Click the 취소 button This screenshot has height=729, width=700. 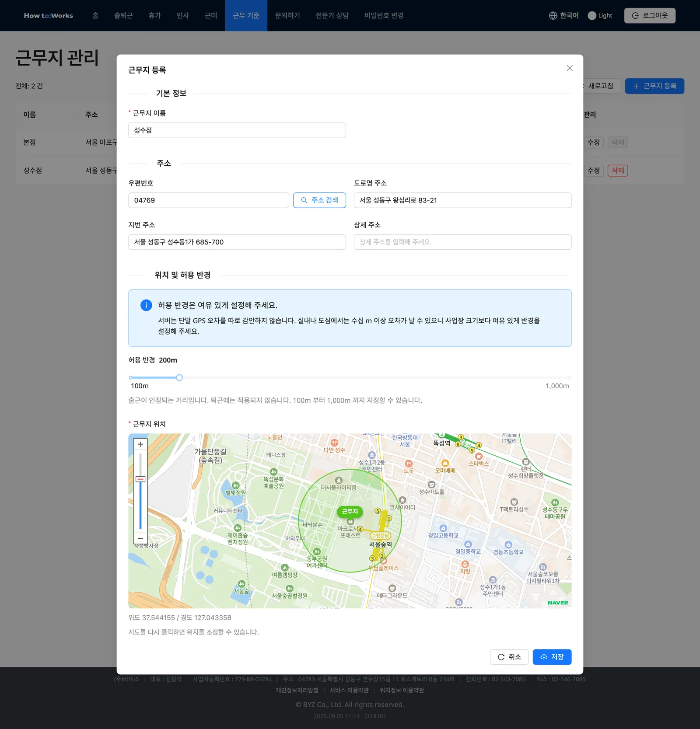click(x=509, y=657)
